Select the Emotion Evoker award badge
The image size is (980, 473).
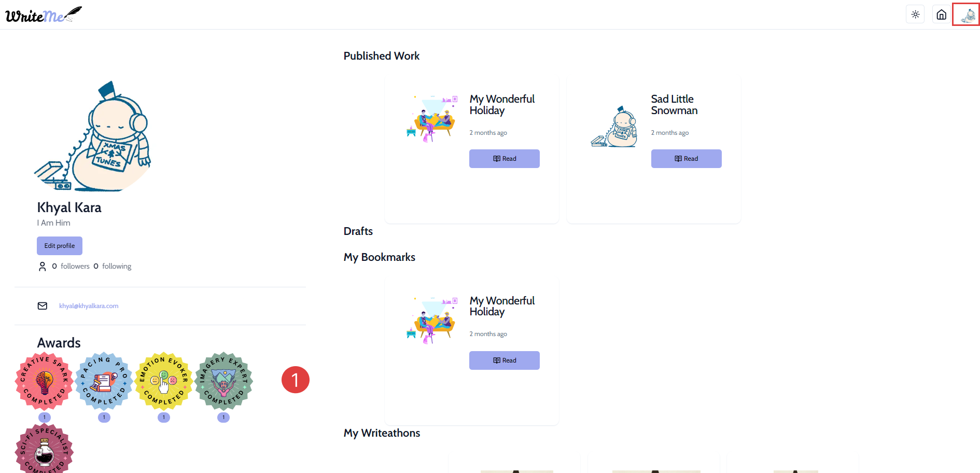click(x=164, y=381)
